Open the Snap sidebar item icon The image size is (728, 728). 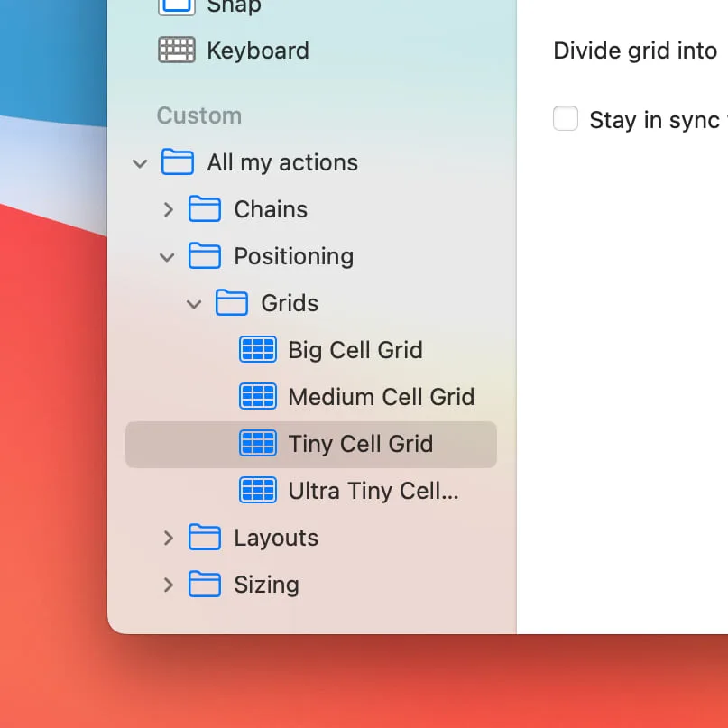pos(177,7)
